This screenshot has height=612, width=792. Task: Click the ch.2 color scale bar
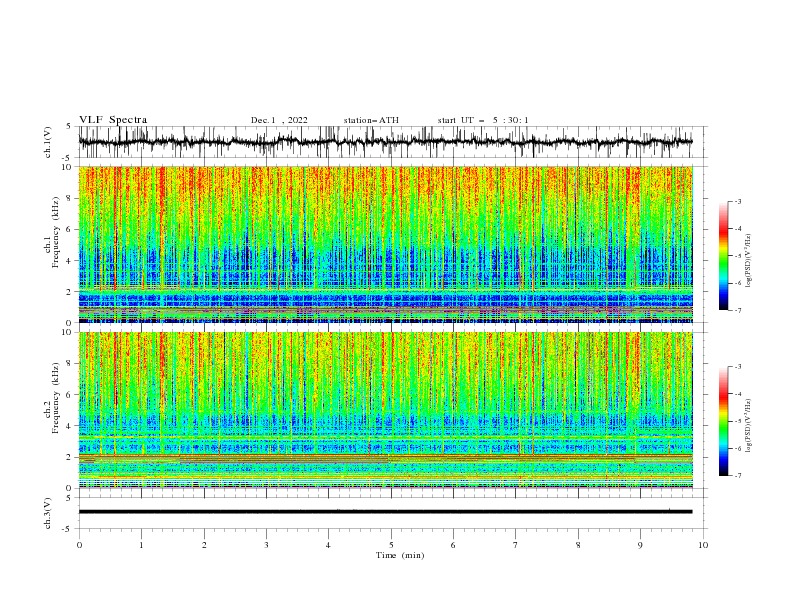723,421
